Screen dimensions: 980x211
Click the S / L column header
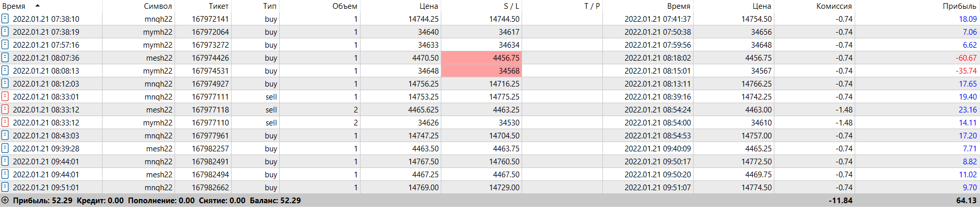pyautogui.click(x=511, y=6)
